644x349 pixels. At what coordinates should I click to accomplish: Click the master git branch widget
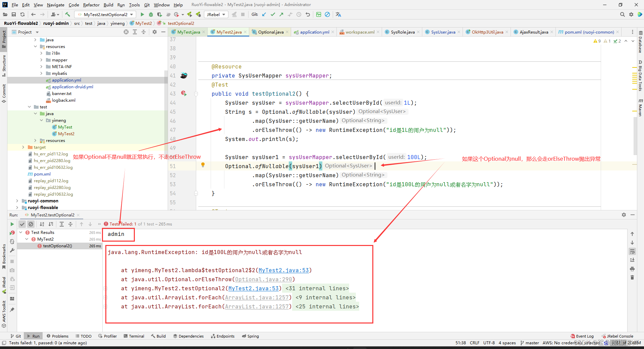coord(530,343)
